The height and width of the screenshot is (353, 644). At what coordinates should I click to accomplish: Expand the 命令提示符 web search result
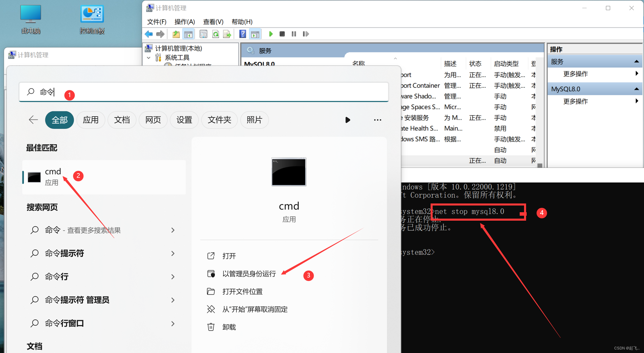click(x=173, y=253)
